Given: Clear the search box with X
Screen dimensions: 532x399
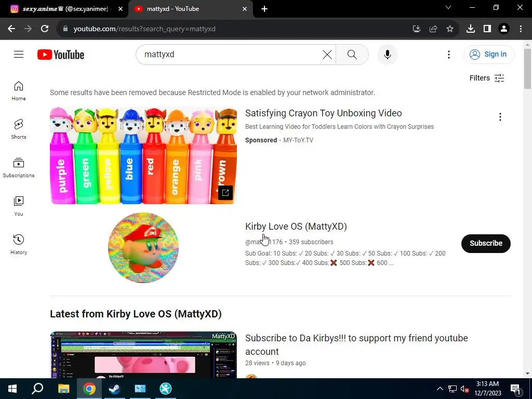Looking at the screenshot, I should tap(327, 54).
